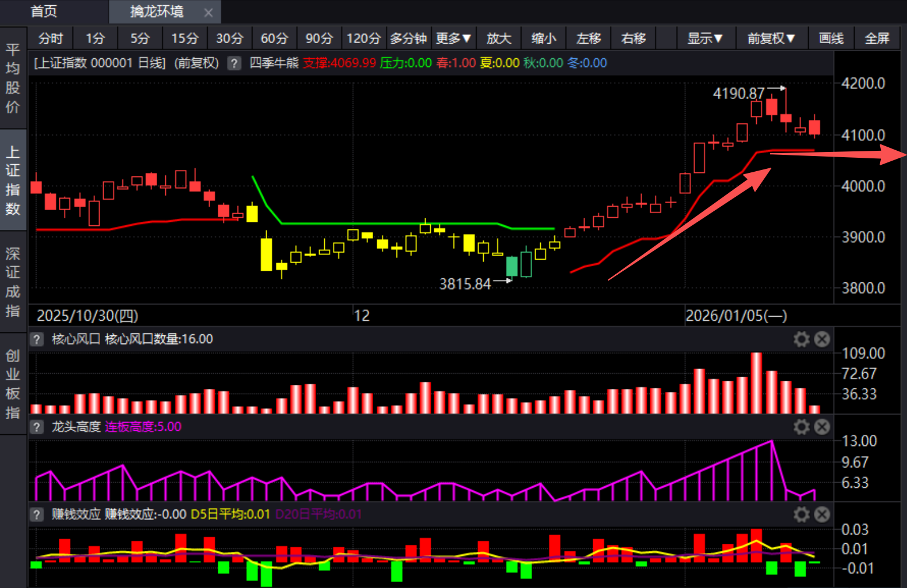The image size is (907, 588).
Task: Enter fullscreen with 全屏
Action: [x=877, y=38]
